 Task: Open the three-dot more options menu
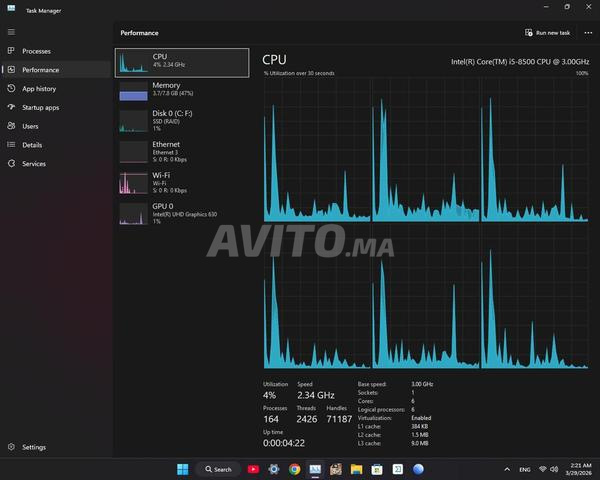coord(587,33)
